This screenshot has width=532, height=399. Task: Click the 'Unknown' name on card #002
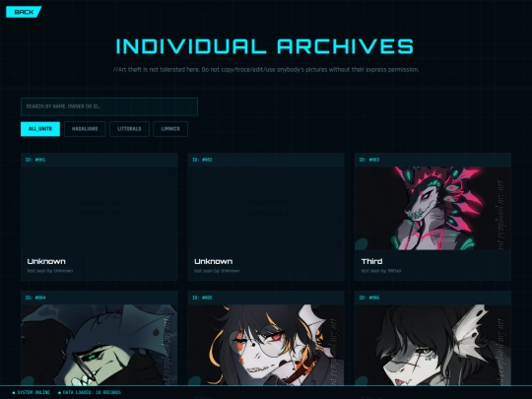tap(214, 262)
